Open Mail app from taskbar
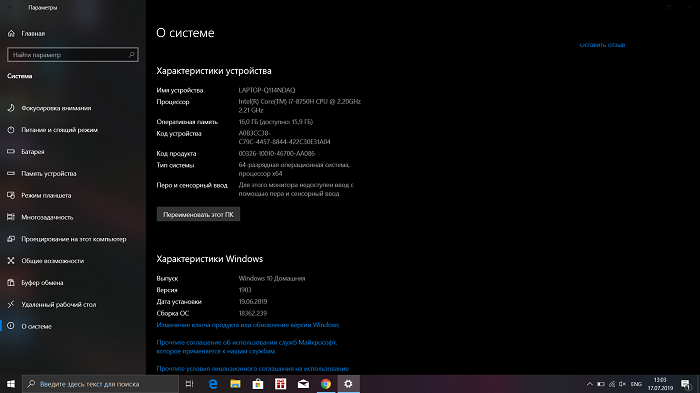This screenshot has height=393, width=700. coord(303,384)
